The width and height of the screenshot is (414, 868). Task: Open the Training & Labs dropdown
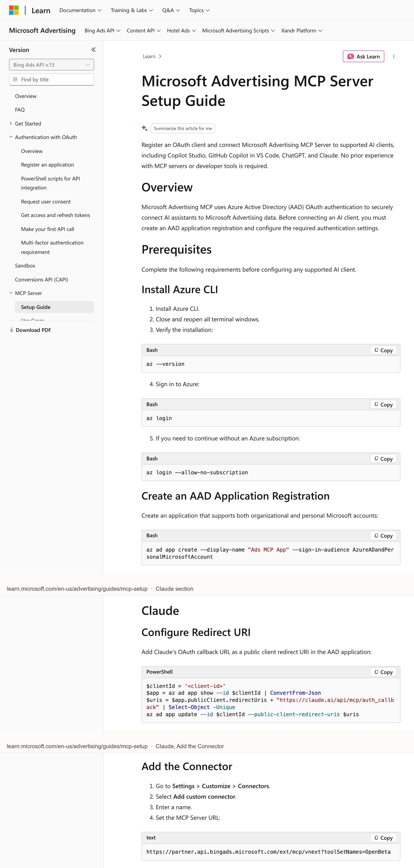[132, 10]
